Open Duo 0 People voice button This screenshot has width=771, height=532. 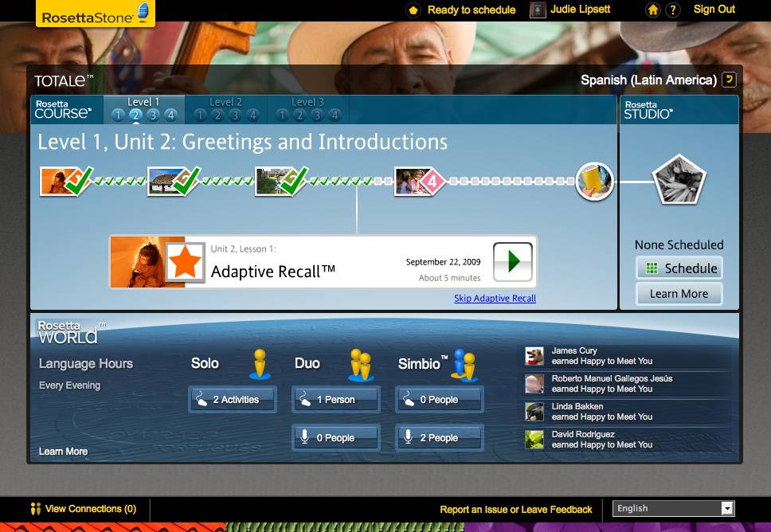335,437
